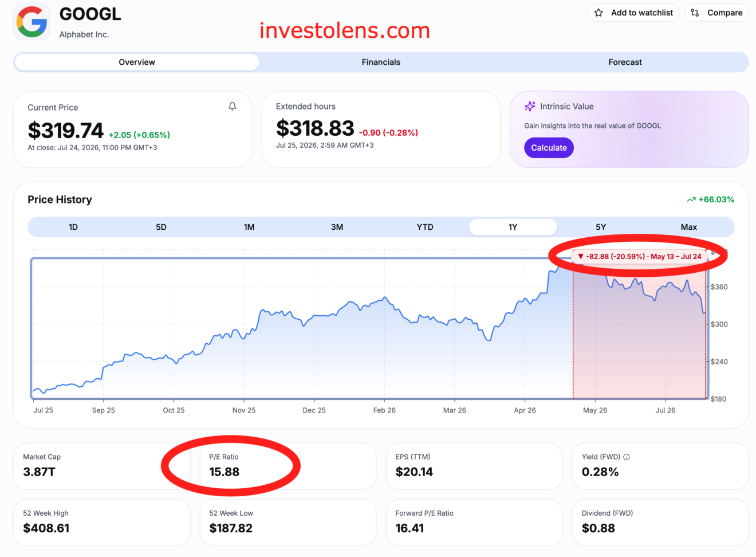Select the 5Y price range
The image size is (756, 557).
(x=601, y=227)
